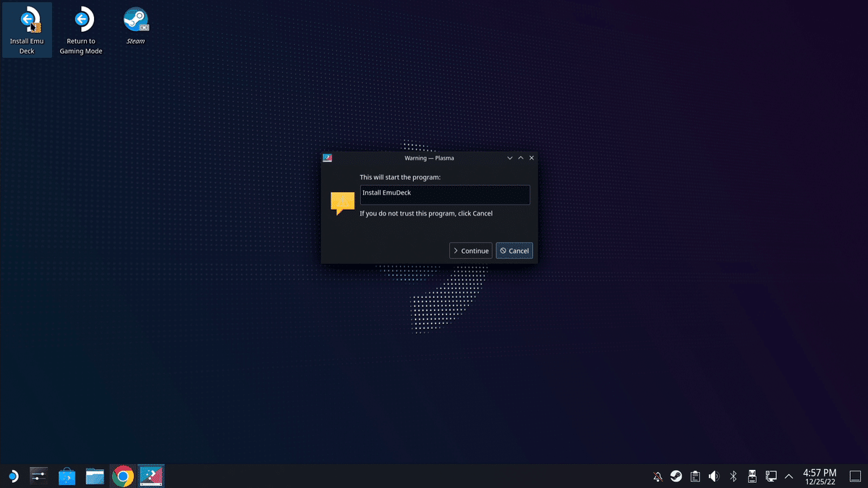The image size is (868, 488).
Task: Click Continue to start Install EmuDeck
Action: 471,251
